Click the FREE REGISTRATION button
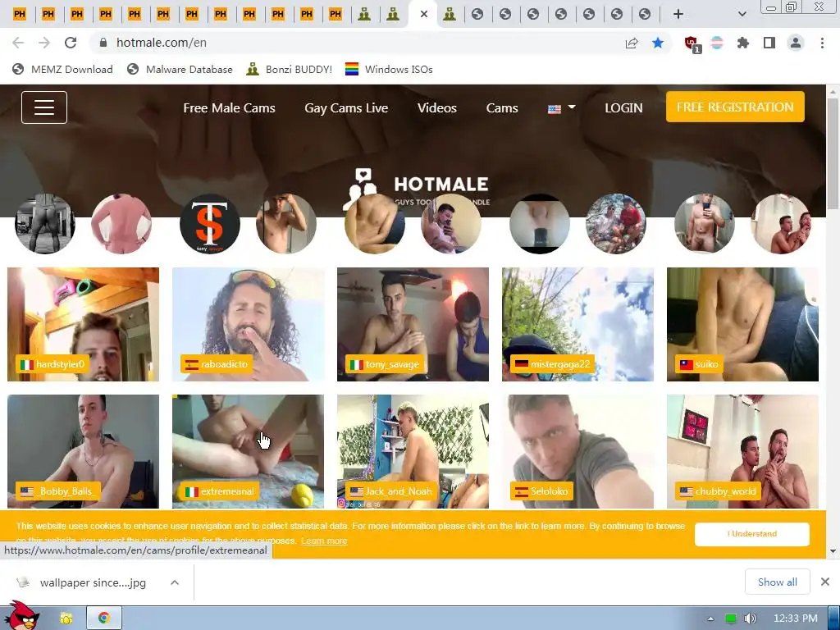The height and width of the screenshot is (630, 840). pos(735,107)
